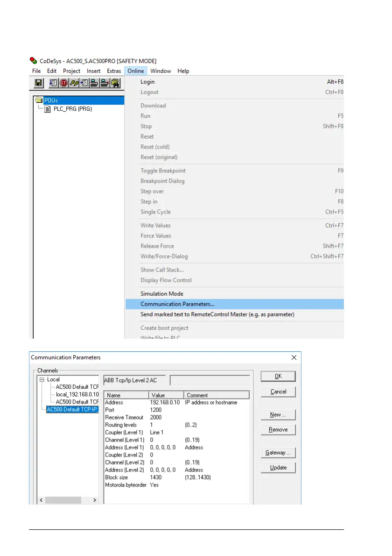Toggle Simulation Mode in Online menu
392x556 pixels.
[235, 293]
